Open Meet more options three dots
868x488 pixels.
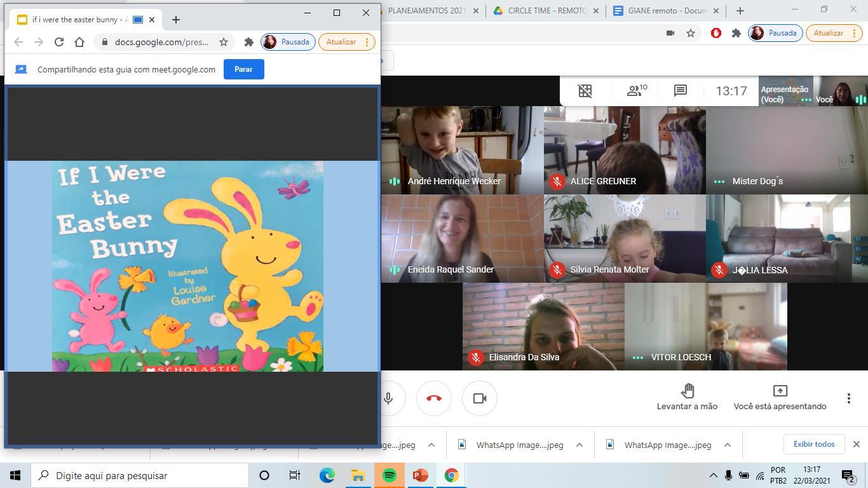[848, 398]
